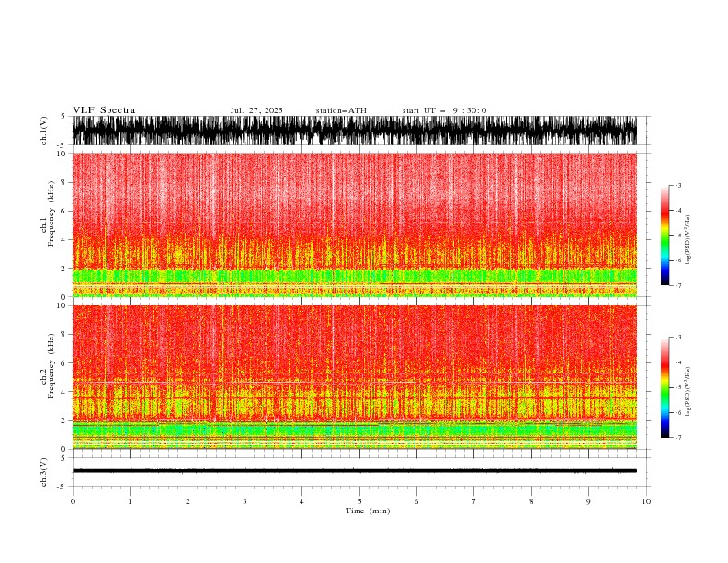The image size is (728, 563).
Task: Select the date text 'Jul. 27, 2025'
Action: point(256,110)
